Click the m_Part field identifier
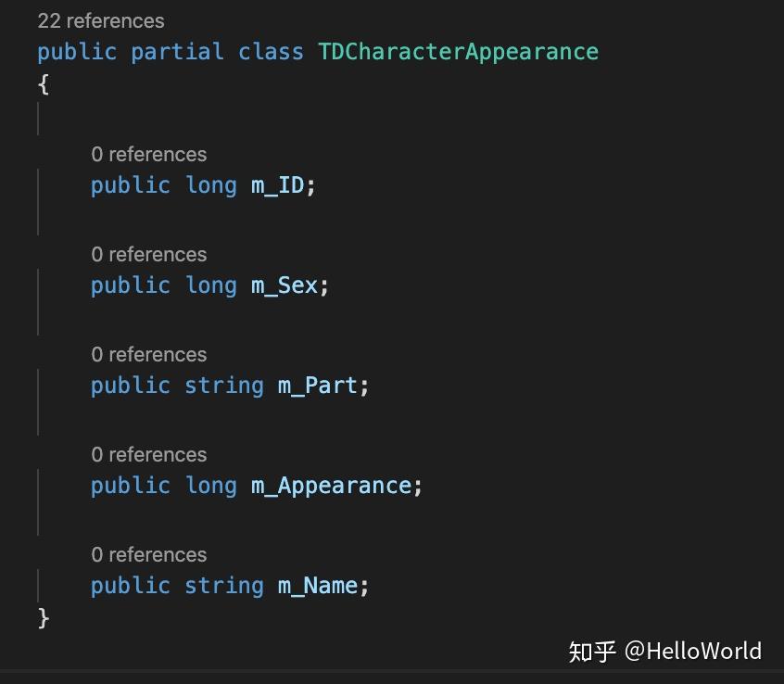Viewport: 784px width, 684px height. pos(318,386)
